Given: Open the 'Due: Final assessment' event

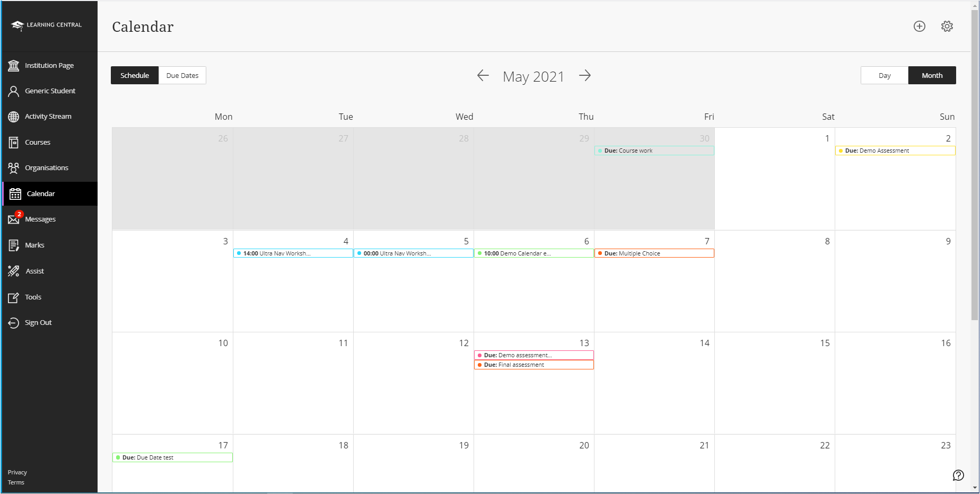Looking at the screenshot, I should click(533, 365).
